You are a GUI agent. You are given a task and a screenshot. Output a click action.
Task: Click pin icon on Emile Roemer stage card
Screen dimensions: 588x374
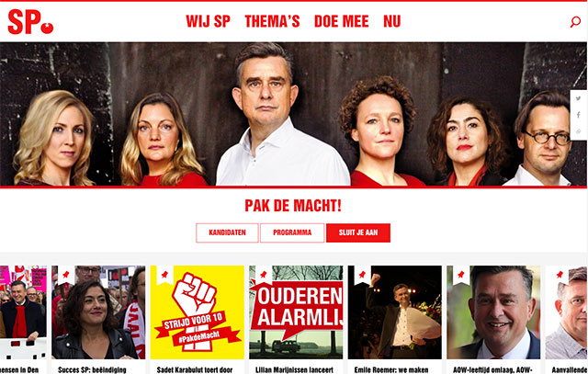[x=362, y=275]
